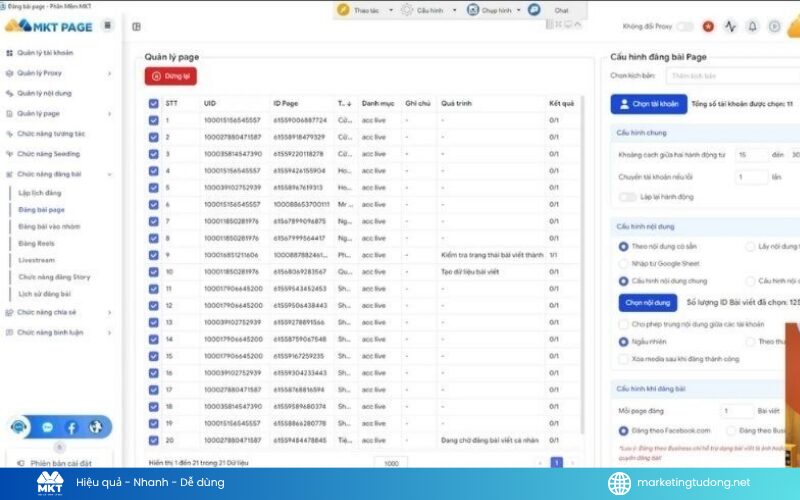Image resolution: width=800 pixels, height=500 pixels.
Task: Uncheck the row 1 checkbox
Action: 154,120
